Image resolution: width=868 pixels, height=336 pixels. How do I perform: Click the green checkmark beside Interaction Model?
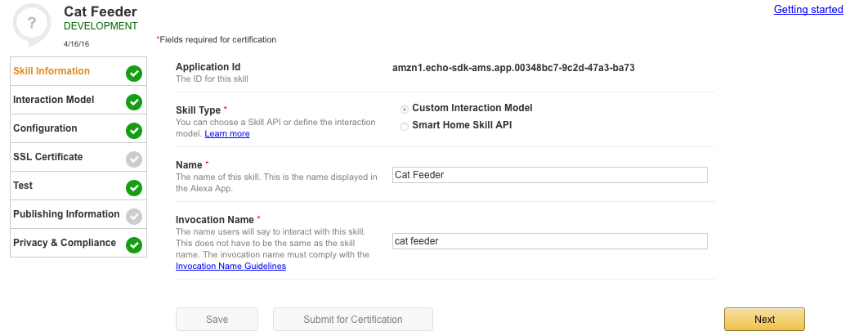[x=134, y=102]
